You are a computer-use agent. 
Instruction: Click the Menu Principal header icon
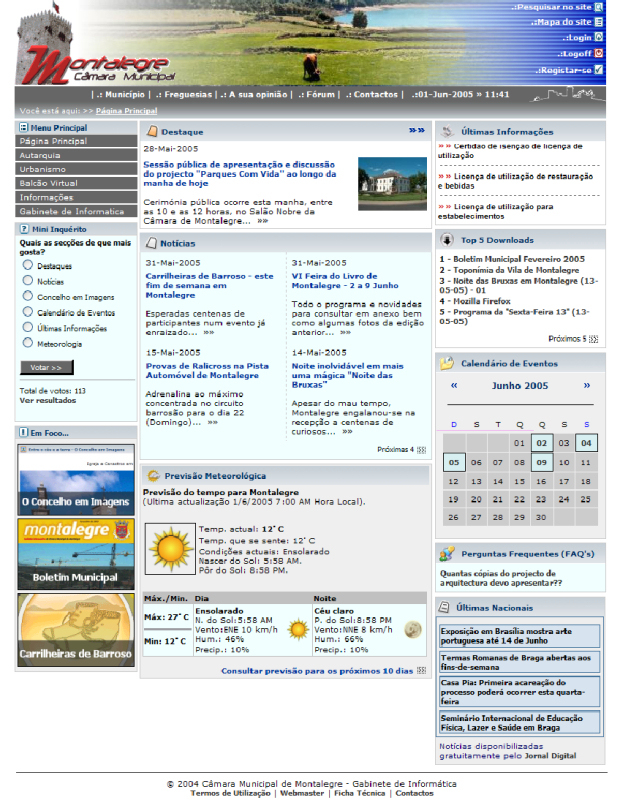[23, 128]
